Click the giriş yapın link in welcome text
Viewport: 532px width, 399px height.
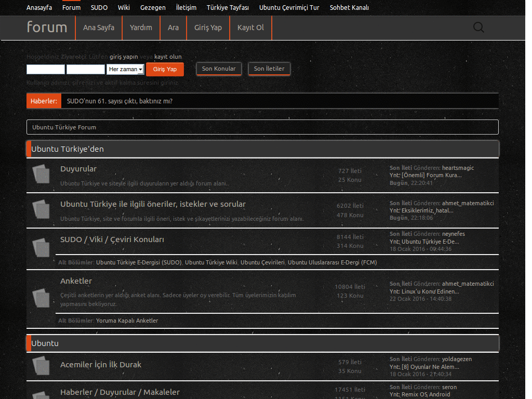[x=124, y=57]
